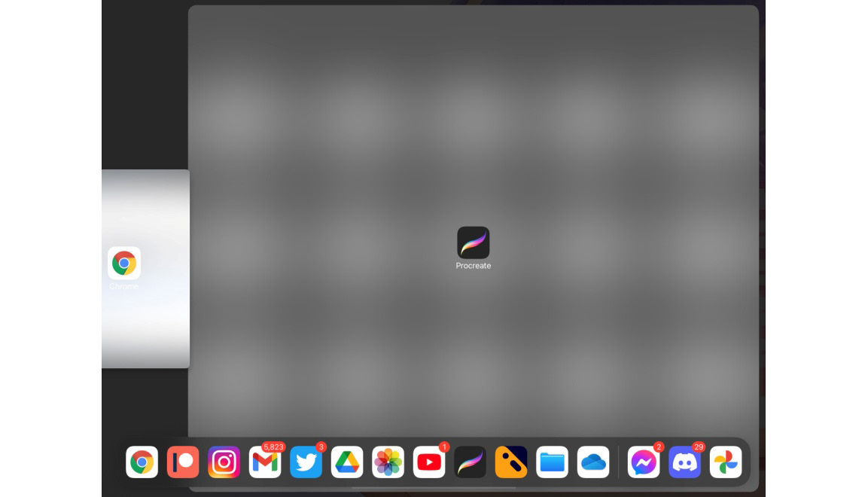This screenshot has height=497, width=868.
Task: Tap the Procreate label under center icon
Action: 474,266
